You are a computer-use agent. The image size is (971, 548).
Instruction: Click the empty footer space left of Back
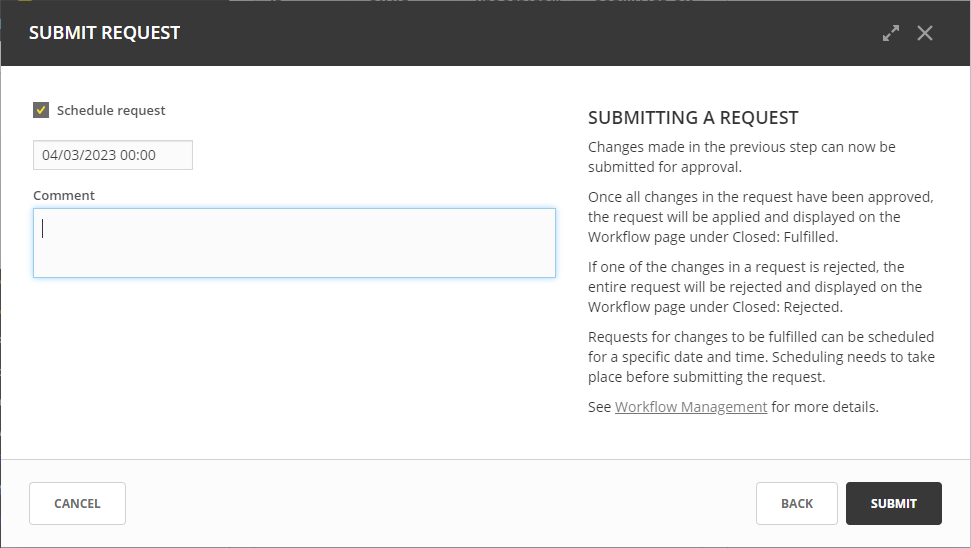click(440, 503)
